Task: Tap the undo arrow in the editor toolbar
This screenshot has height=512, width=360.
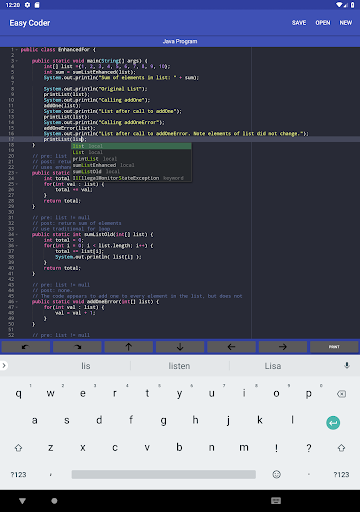Action: pos(26,347)
